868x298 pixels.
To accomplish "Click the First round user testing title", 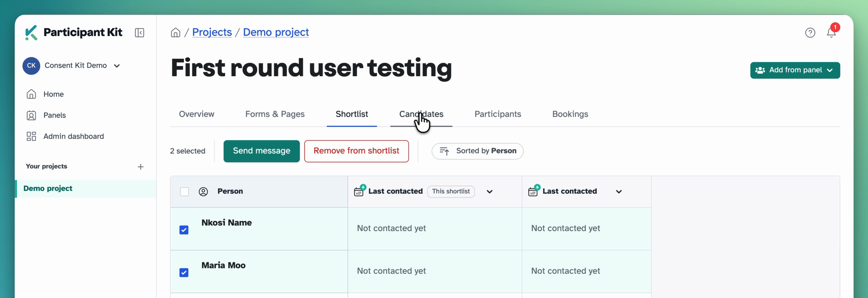I will pyautogui.click(x=311, y=68).
